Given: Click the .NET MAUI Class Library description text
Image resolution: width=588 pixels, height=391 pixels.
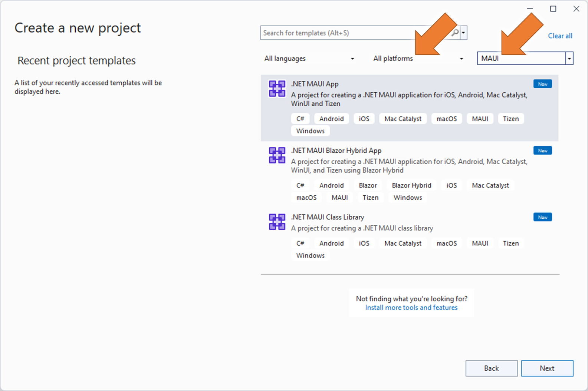Looking at the screenshot, I should [x=362, y=228].
